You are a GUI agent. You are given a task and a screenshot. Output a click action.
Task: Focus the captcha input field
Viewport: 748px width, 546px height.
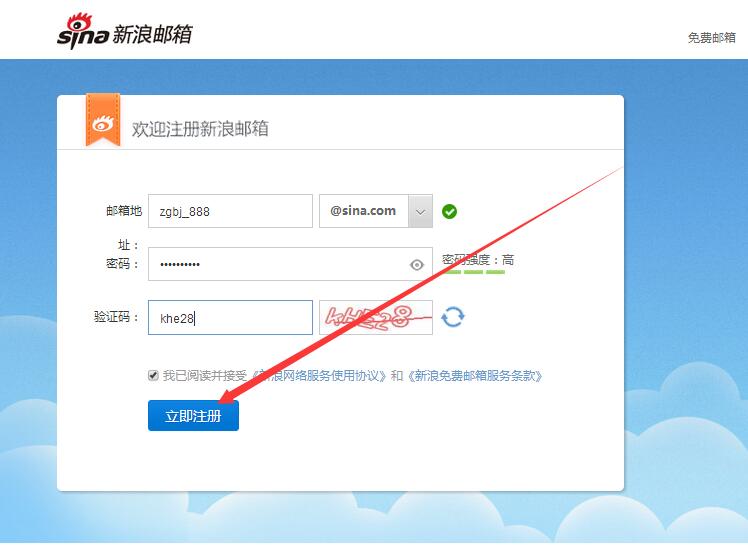click(230, 318)
